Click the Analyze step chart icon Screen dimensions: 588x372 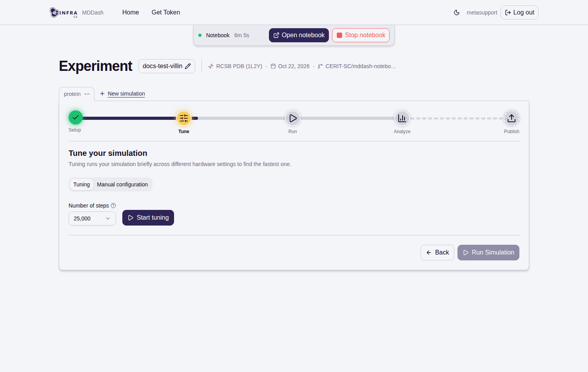tap(402, 118)
